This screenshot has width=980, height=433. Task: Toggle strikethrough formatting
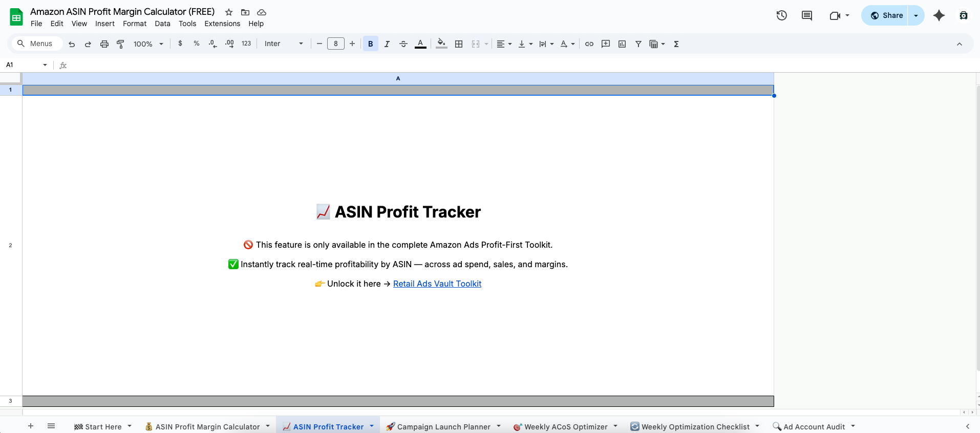click(x=403, y=44)
